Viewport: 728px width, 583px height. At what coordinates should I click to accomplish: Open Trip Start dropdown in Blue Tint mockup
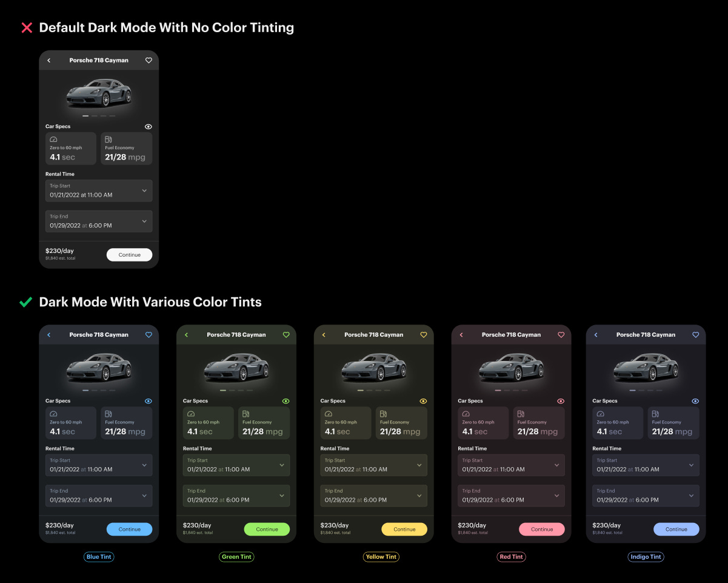click(x=99, y=465)
